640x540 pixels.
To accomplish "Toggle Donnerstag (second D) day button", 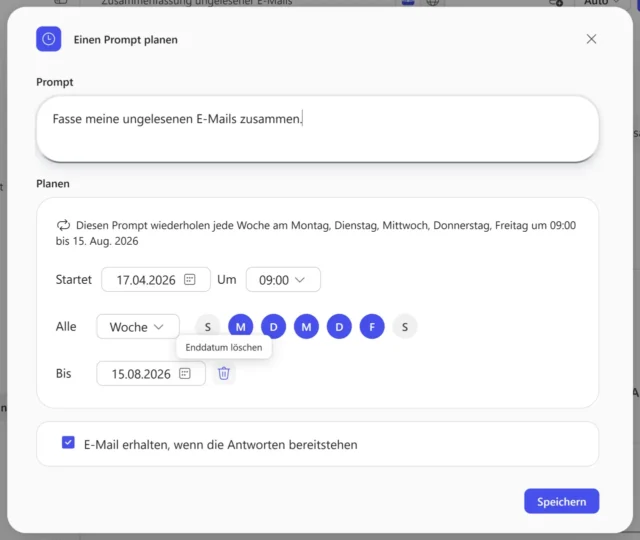I will 339,327.
